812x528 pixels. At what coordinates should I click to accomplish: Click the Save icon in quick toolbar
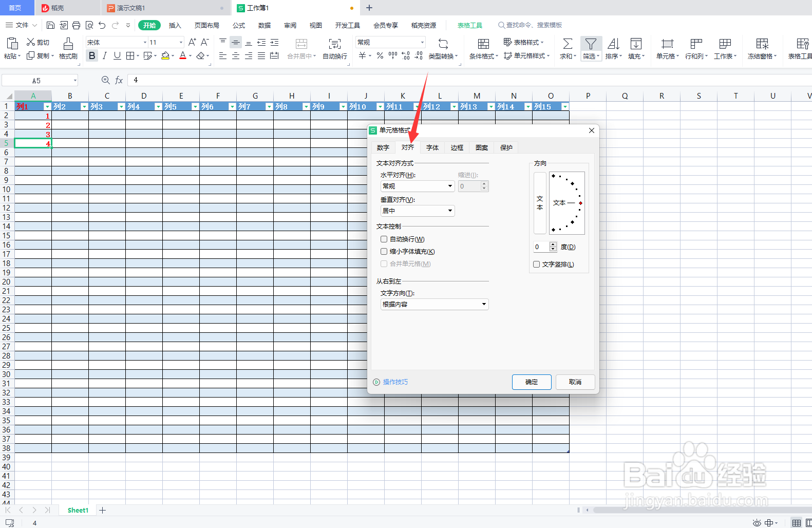(50, 25)
